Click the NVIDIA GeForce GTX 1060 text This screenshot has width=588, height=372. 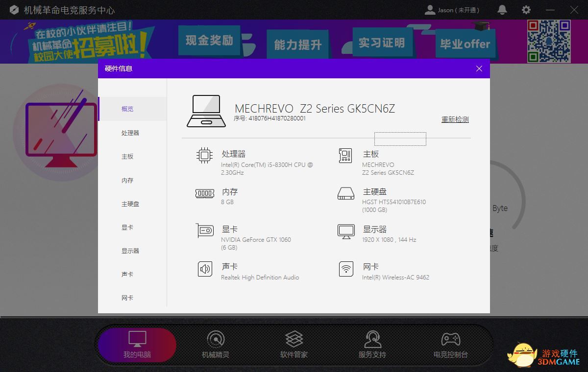[256, 244]
